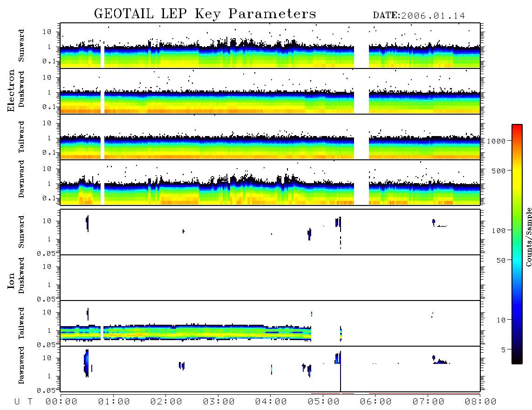This screenshot has height=410, width=532.
Task: Click the "U T" axis label
Action: point(23,402)
